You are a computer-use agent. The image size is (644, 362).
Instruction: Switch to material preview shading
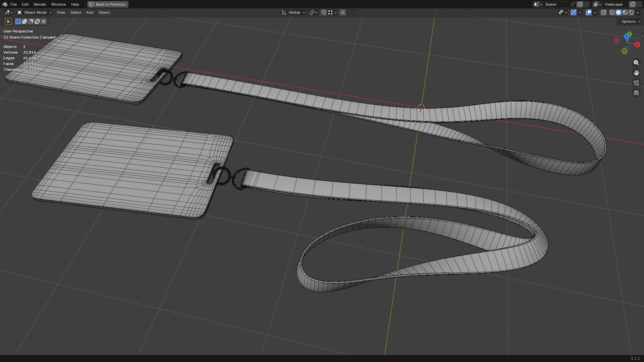[625, 12]
